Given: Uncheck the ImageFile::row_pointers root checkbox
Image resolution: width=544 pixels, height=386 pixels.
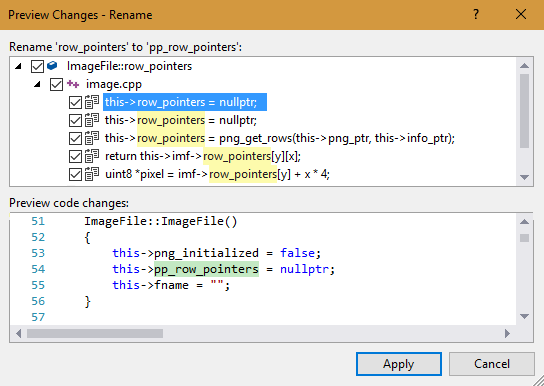Looking at the screenshot, I should (x=37, y=66).
